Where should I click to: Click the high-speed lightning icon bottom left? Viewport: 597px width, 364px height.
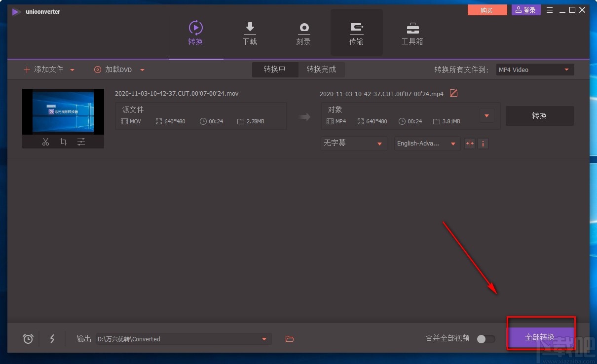tap(52, 339)
